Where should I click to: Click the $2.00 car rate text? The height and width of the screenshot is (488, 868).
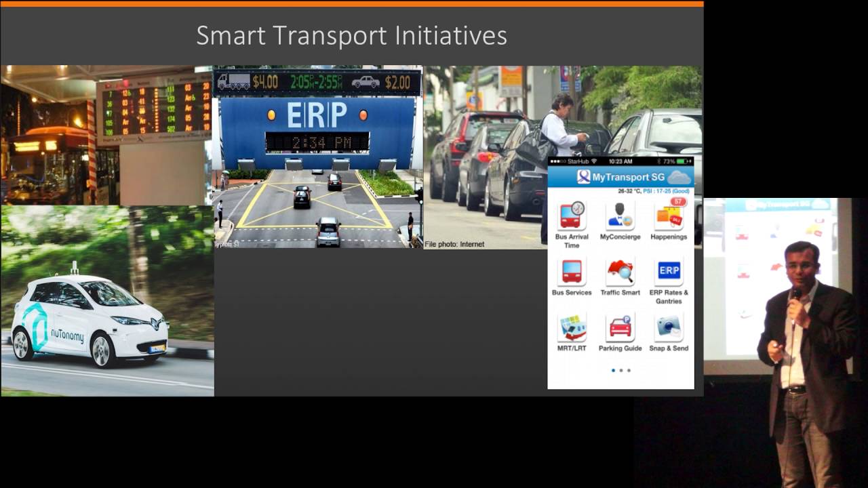click(x=397, y=82)
